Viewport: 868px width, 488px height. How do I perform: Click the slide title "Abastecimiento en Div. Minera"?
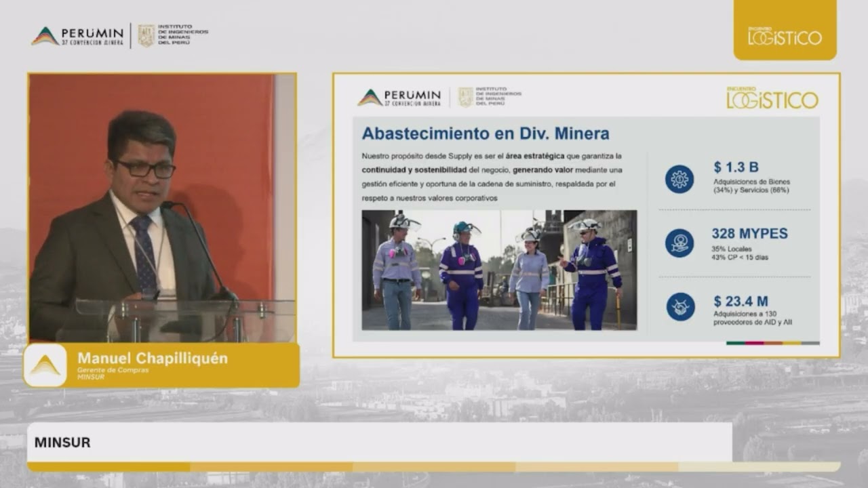point(486,134)
